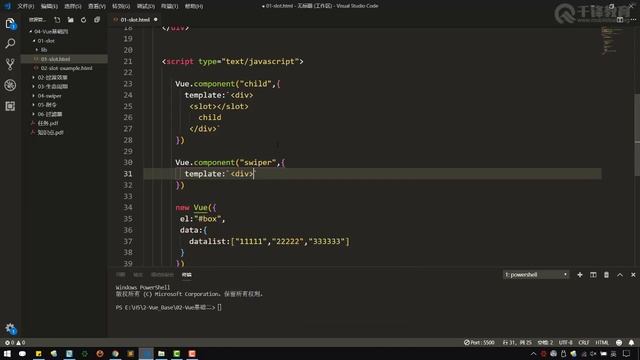Switch to the Output panel tab
This screenshot has height=360, width=640.
tap(138, 275)
